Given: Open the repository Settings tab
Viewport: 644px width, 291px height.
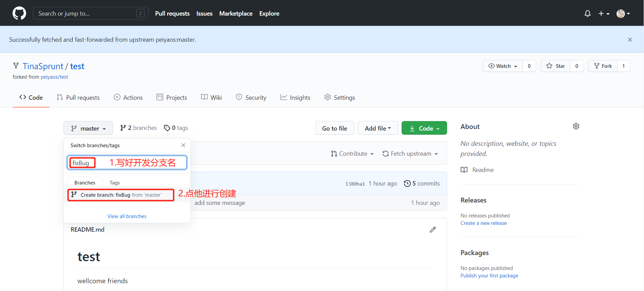Looking at the screenshot, I should (339, 98).
